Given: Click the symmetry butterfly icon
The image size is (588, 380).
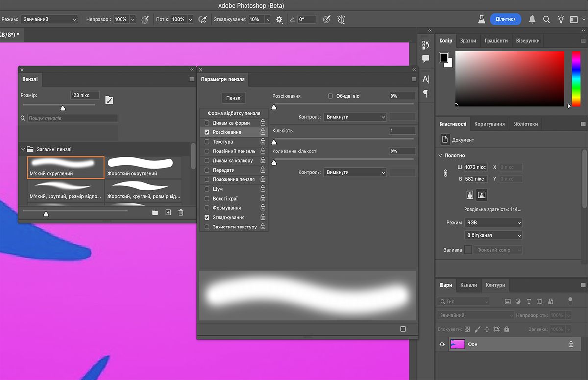Looking at the screenshot, I should [x=341, y=19].
